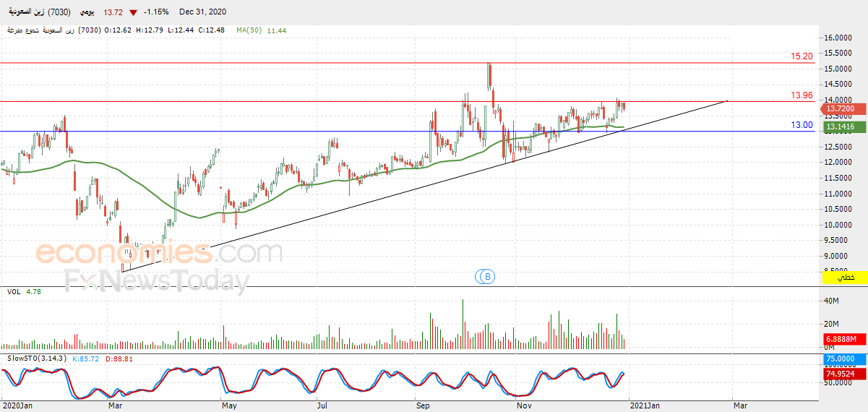Viewport: 868px width, 412px height.
Task: Click the Dec 31, 2020 date header
Action: pyautogui.click(x=202, y=12)
